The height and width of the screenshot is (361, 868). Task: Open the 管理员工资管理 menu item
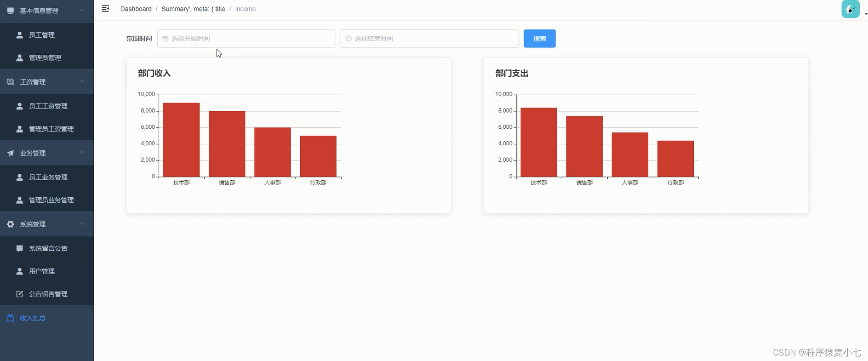(47, 129)
